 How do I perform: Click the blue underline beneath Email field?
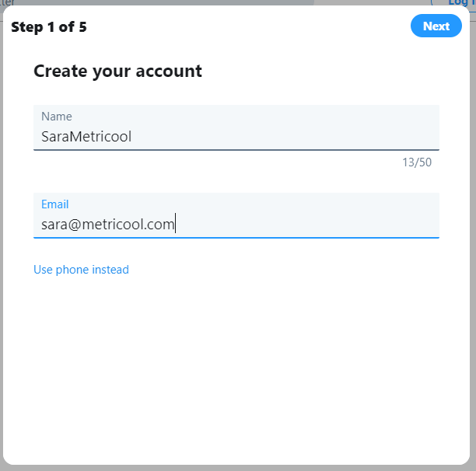[236, 237]
